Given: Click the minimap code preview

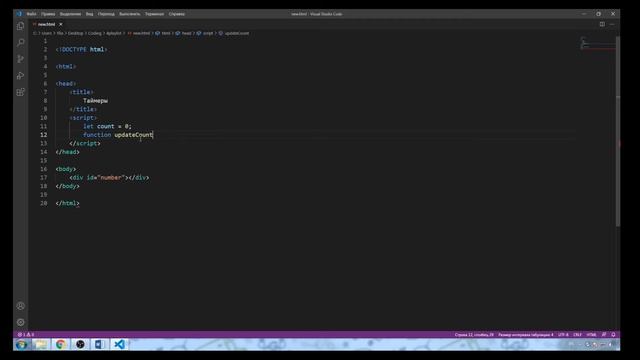Looking at the screenshot, I should (x=598, y=43).
